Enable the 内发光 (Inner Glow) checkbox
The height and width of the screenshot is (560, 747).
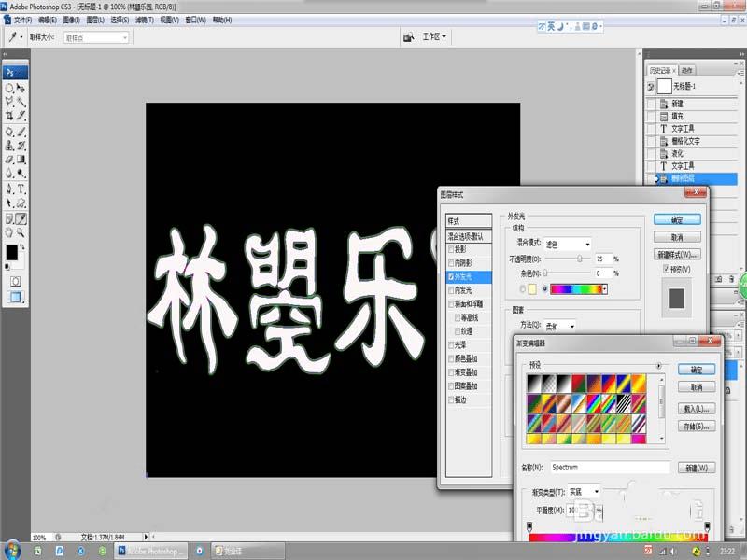(x=451, y=290)
